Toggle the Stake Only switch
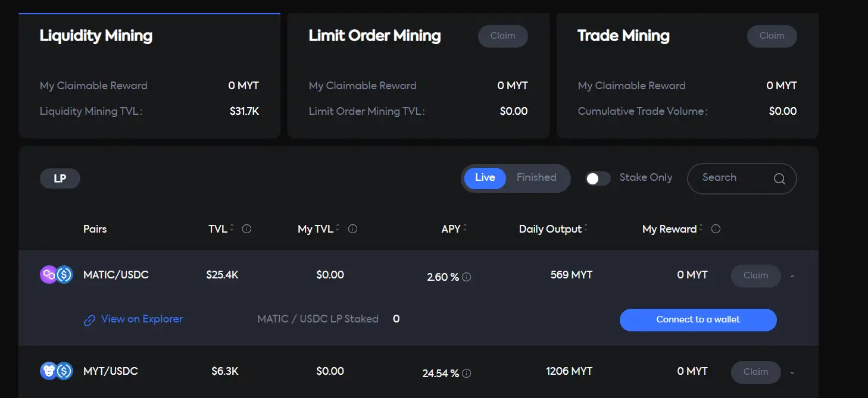 tap(598, 178)
